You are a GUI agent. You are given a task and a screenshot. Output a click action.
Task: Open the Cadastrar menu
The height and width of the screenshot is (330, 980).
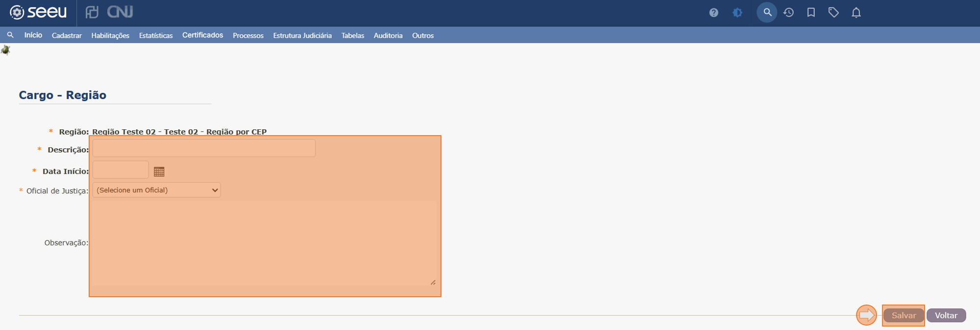coord(67,36)
